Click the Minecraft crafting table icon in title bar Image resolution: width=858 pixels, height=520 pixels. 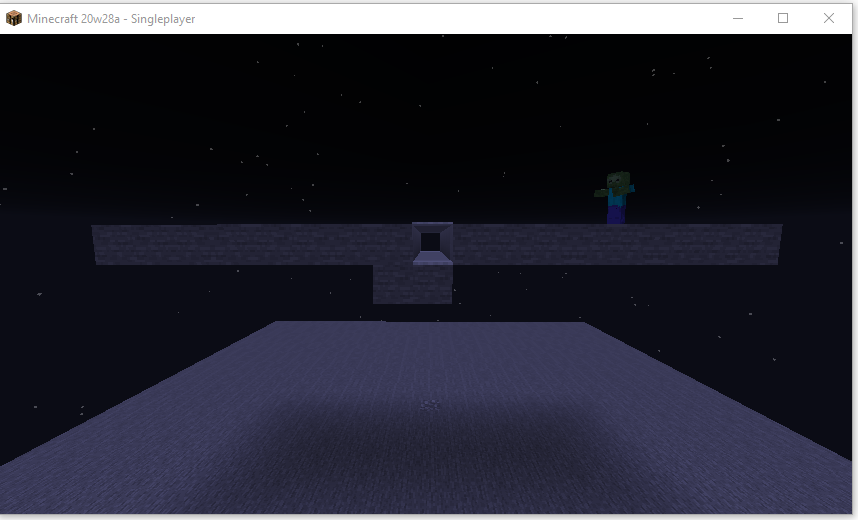coord(14,19)
